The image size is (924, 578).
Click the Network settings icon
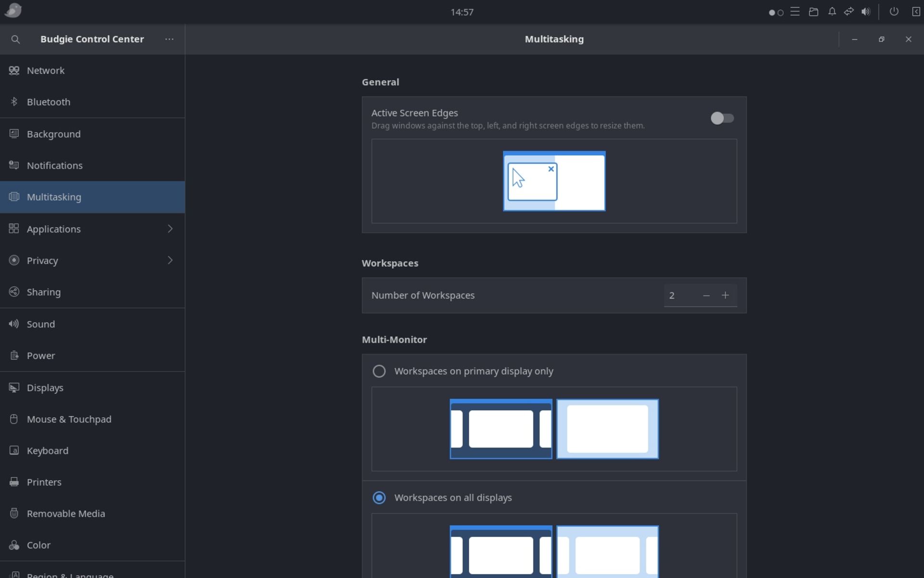coord(14,70)
